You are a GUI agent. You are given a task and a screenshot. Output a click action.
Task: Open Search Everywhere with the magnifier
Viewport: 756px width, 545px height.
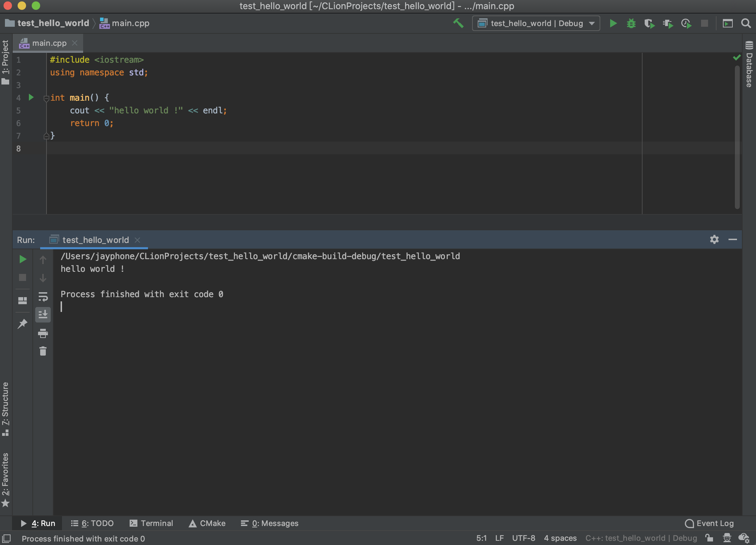746,23
